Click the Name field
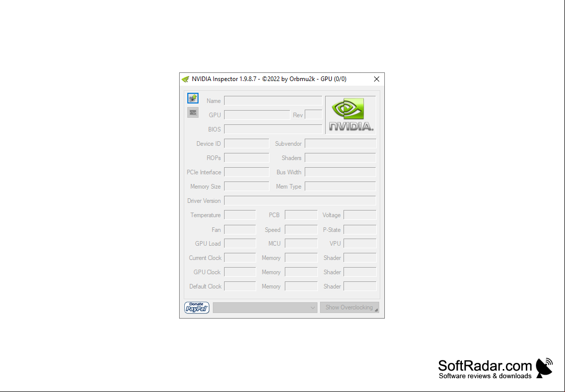Screen dimensions: 565x392 pos(273,101)
